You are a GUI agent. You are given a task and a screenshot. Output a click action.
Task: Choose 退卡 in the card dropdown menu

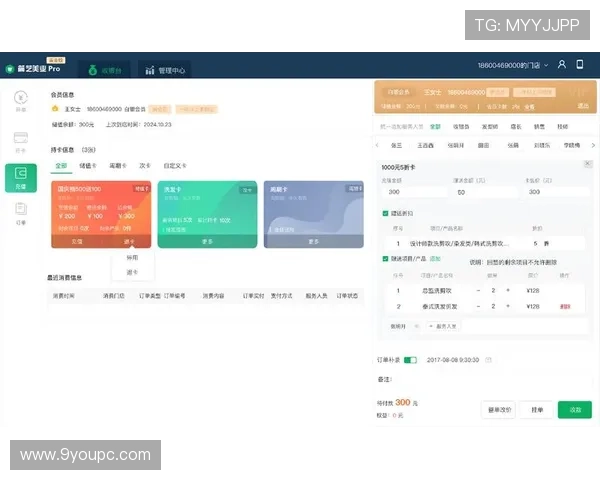pos(132,272)
